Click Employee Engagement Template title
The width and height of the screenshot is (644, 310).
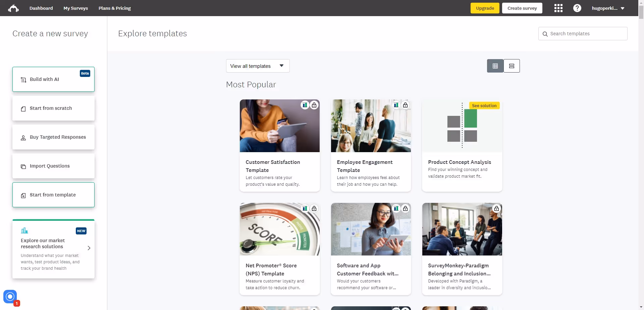coord(365,166)
